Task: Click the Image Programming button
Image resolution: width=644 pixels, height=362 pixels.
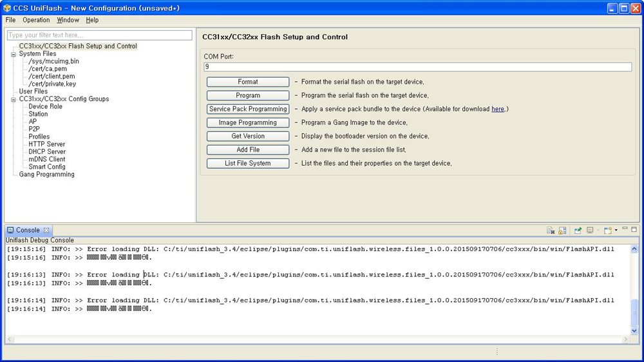Action: pyautogui.click(x=248, y=122)
